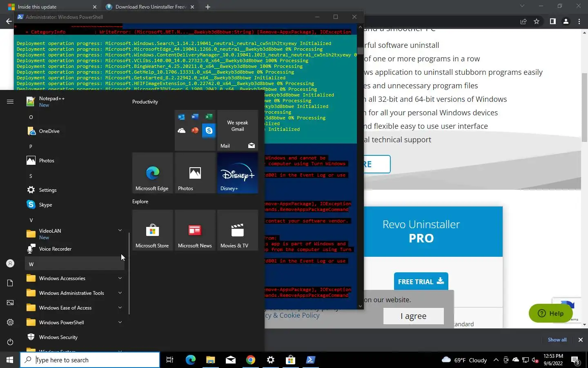Switch to the Inside this update tab
This screenshot has width=588, height=368.
(37, 7)
